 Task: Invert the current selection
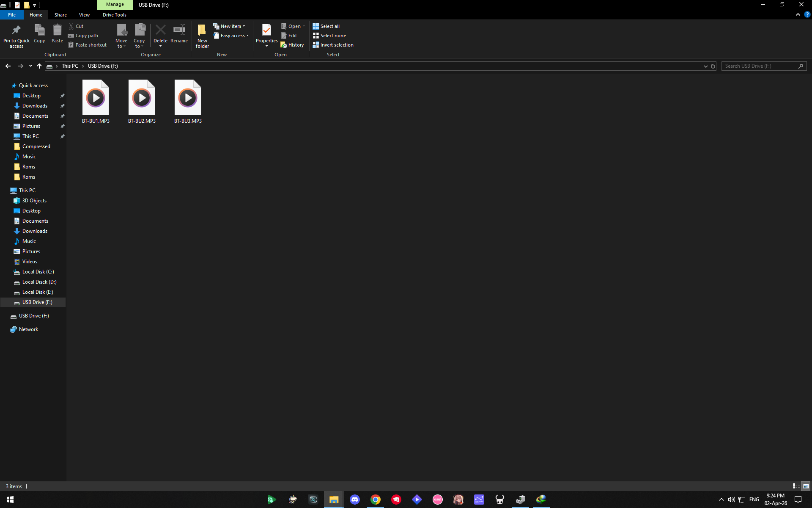coord(333,45)
